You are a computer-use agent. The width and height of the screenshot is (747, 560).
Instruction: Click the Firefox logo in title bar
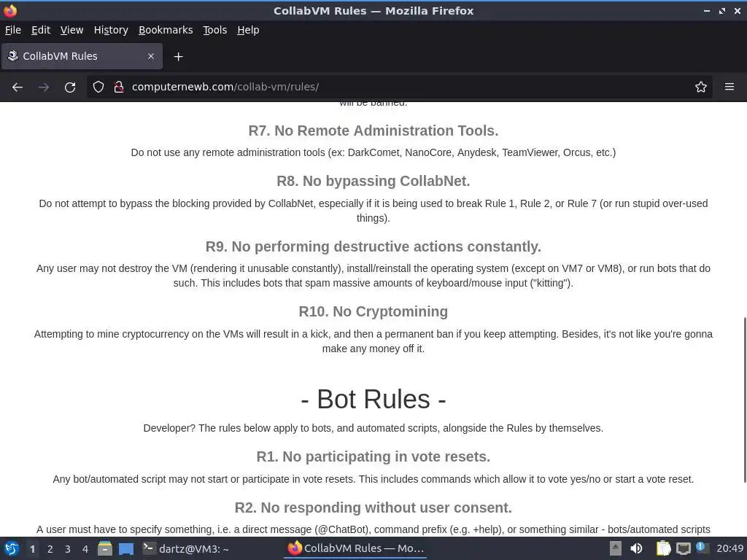pyautogui.click(x=10, y=10)
